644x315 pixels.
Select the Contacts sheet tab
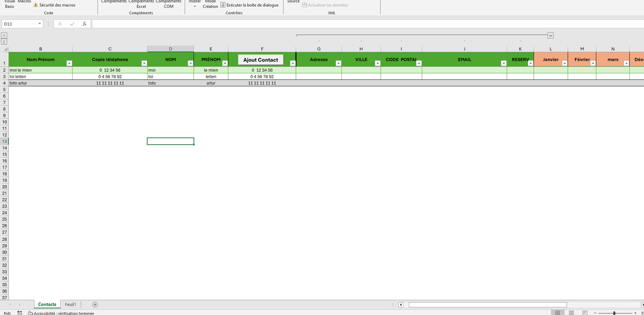click(x=47, y=305)
